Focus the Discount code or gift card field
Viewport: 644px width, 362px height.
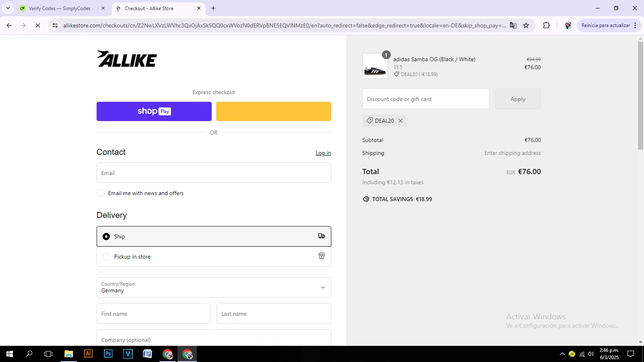tap(425, 99)
